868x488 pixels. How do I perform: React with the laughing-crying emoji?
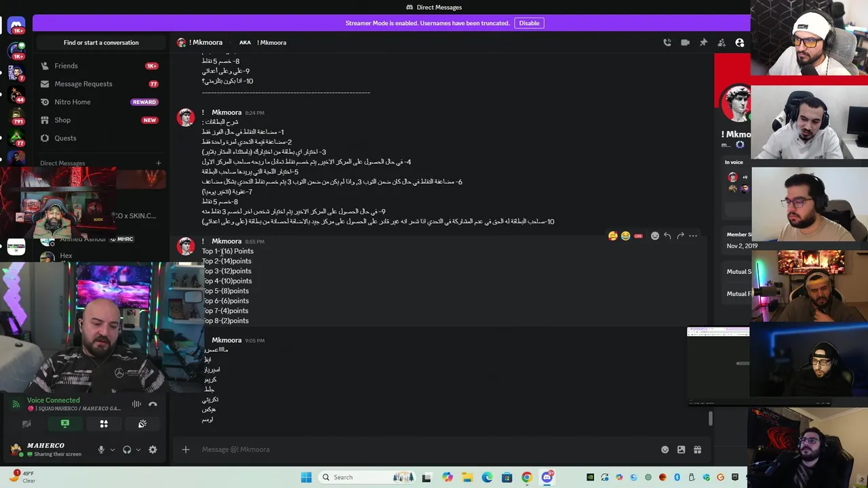point(625,236)
